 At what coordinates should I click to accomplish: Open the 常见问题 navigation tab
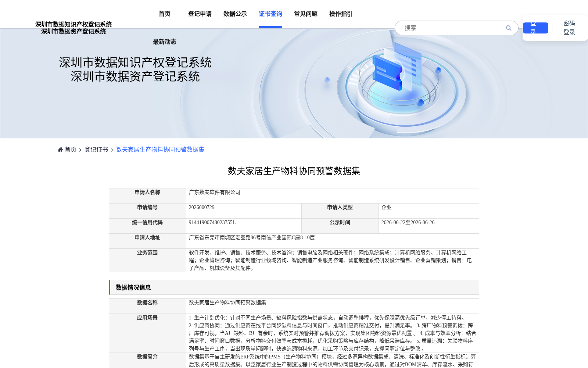306,14
